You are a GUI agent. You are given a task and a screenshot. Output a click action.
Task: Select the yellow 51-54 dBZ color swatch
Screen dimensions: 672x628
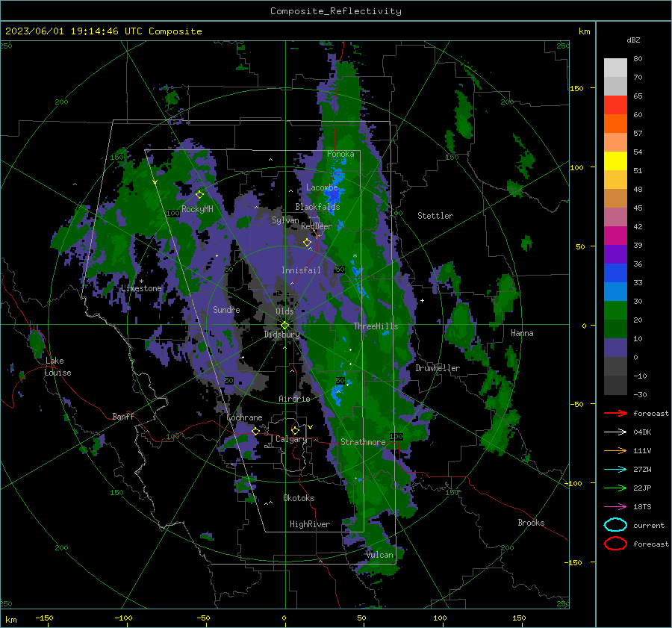click(x=615, y=161)
